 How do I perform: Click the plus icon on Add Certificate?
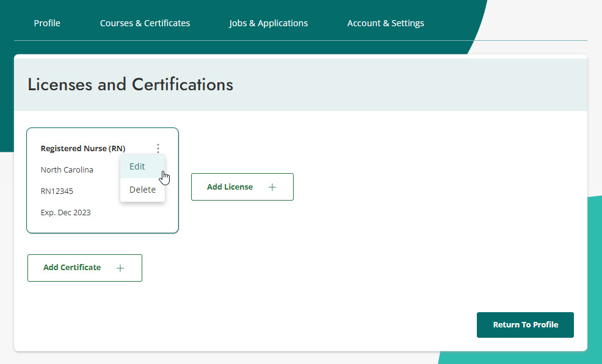121,268
